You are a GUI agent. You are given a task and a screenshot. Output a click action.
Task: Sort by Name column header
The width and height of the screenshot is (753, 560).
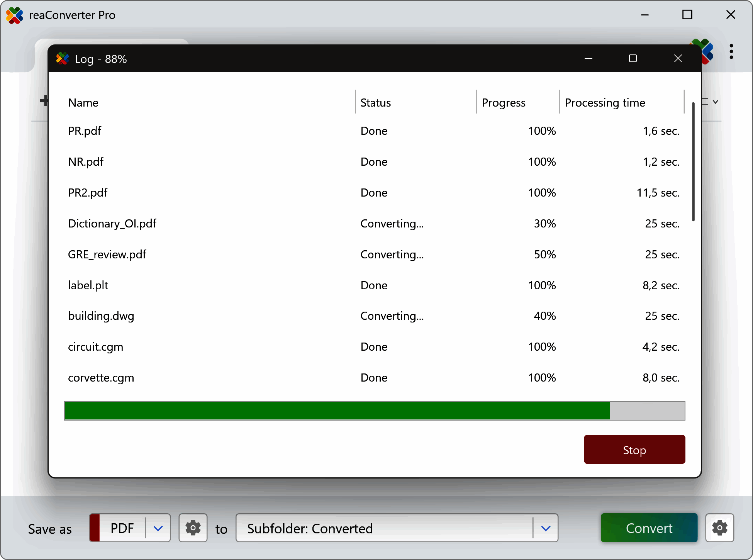(x=83, y=103)
